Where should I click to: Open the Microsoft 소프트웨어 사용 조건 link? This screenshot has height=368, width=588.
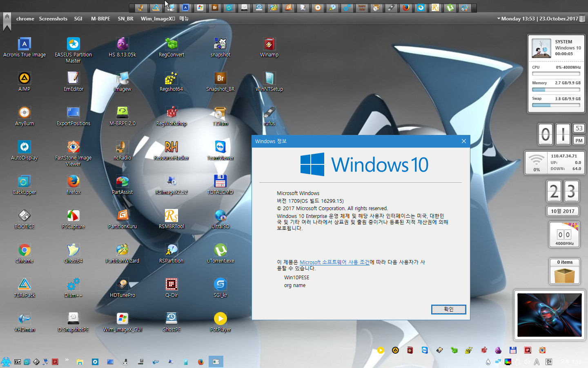tap(334, 262)
